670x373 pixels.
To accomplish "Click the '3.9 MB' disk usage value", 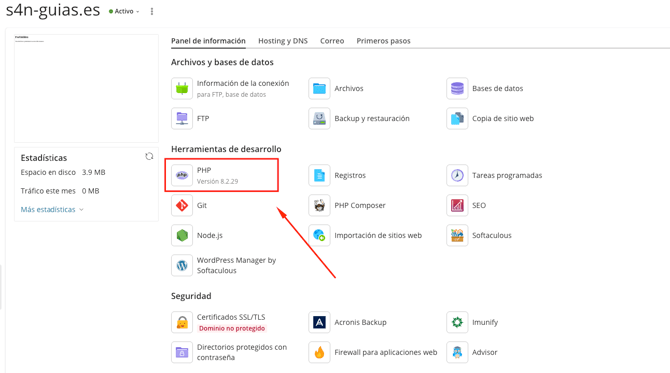I will (94, 172).
